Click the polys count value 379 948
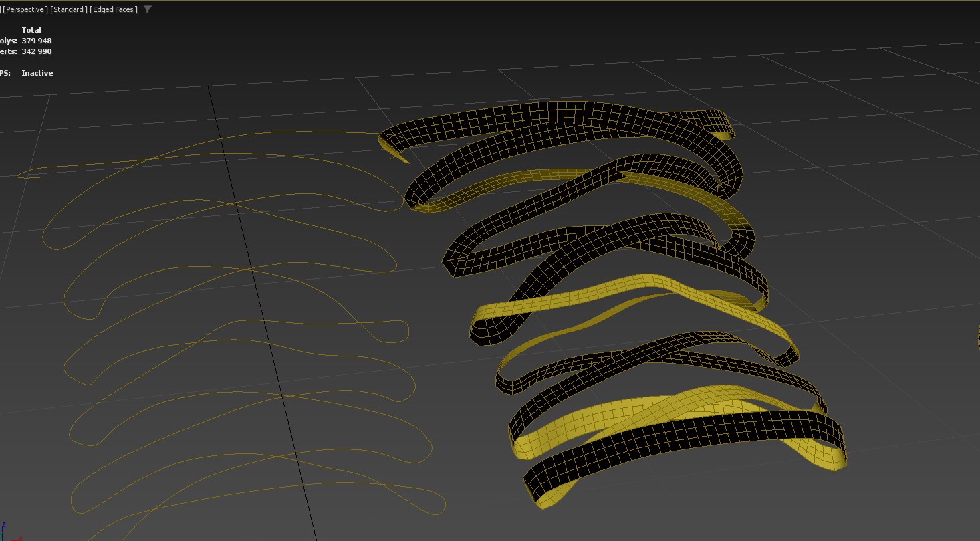 point(37,41)
